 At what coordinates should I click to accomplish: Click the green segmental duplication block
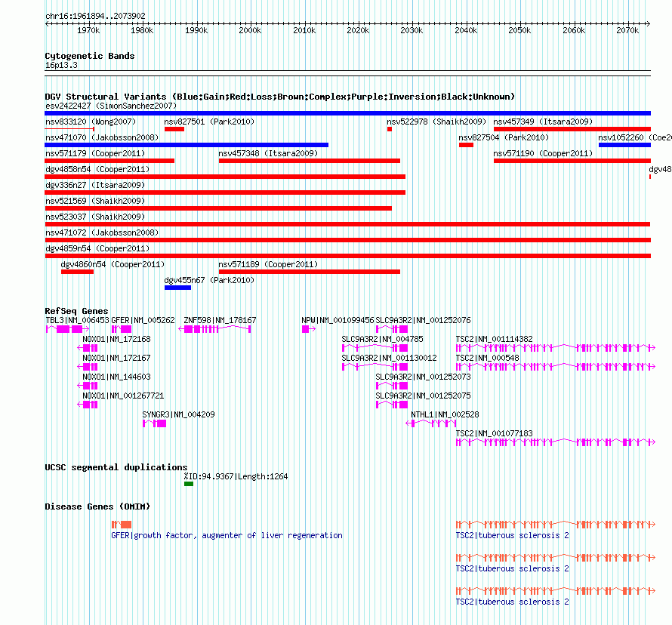189,484
